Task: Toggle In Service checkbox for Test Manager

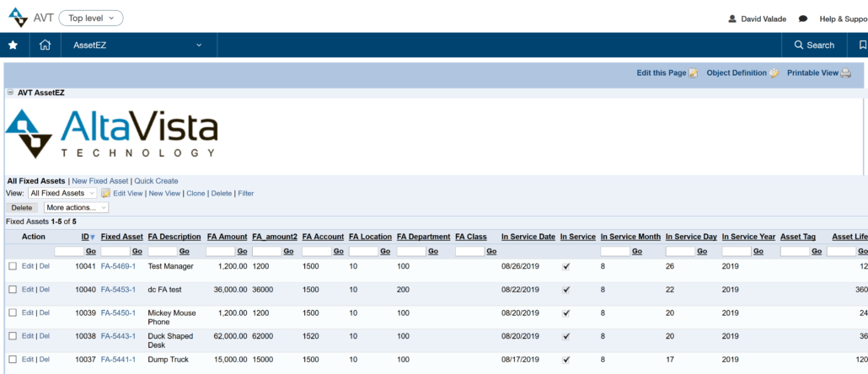Action: (x=565, y=267)
